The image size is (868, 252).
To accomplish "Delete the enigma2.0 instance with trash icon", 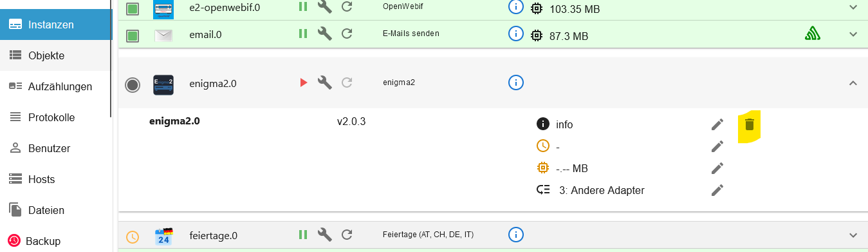I will [x=749, y=124].
